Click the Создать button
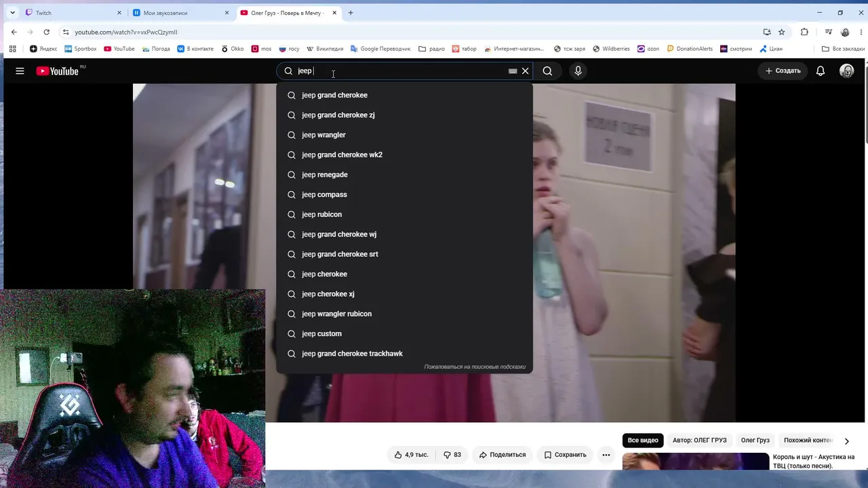Screen dimensions: 868x488 [783, 71]
